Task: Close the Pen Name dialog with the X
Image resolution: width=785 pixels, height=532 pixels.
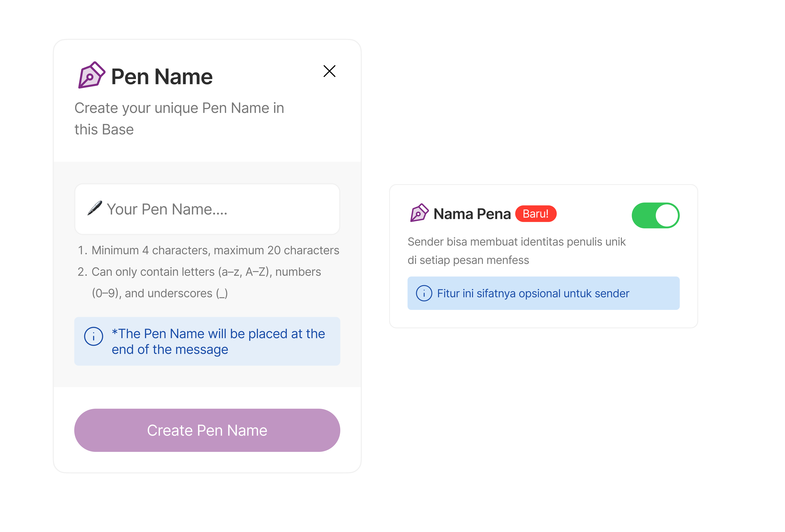Action: click(329, 71)
